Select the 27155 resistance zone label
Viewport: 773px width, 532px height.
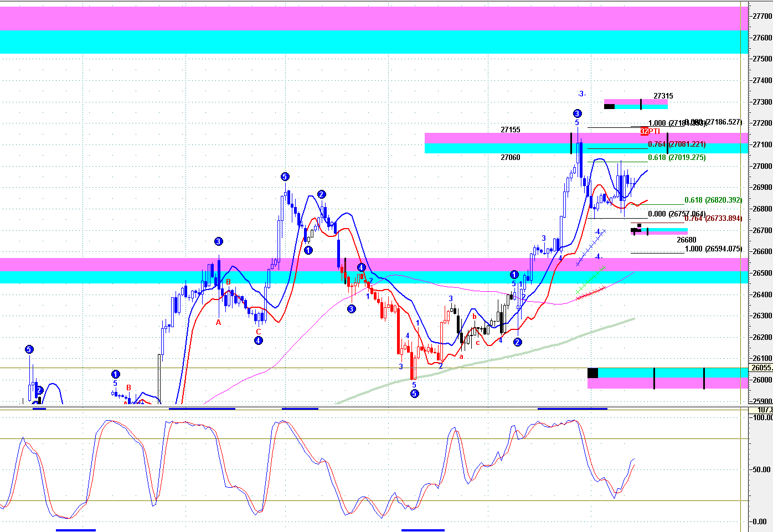(510, 130)
